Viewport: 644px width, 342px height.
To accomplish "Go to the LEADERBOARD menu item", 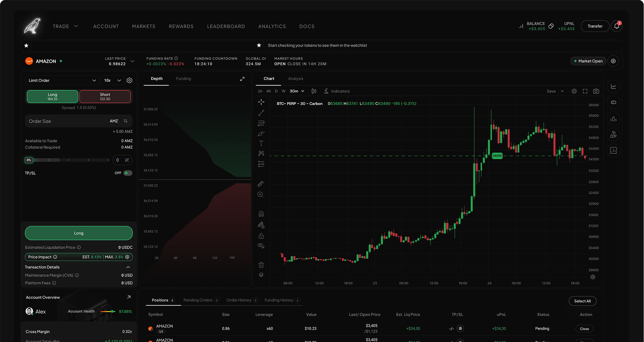I will point(226,26).
